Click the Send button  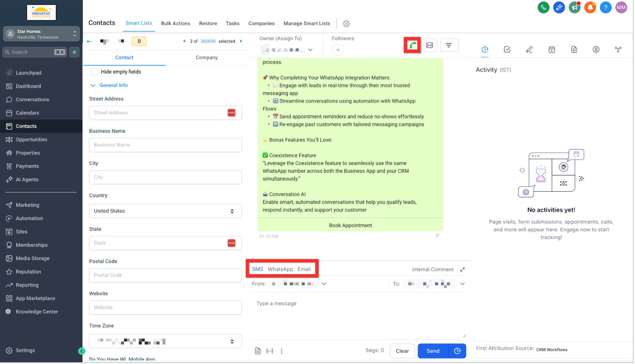tap(433, 351)
